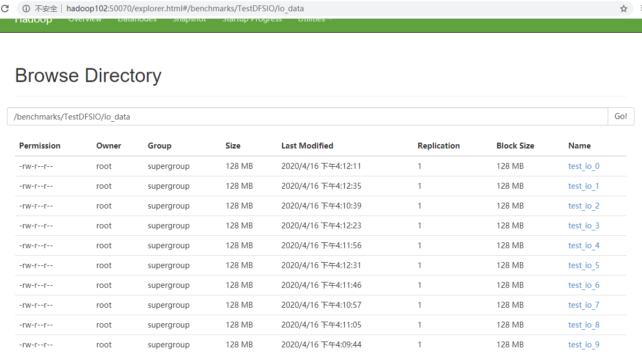642x364 pixels.
Task: Bookmark this page with the star icon
Action: pyautogui.click(x=624, y=9)
